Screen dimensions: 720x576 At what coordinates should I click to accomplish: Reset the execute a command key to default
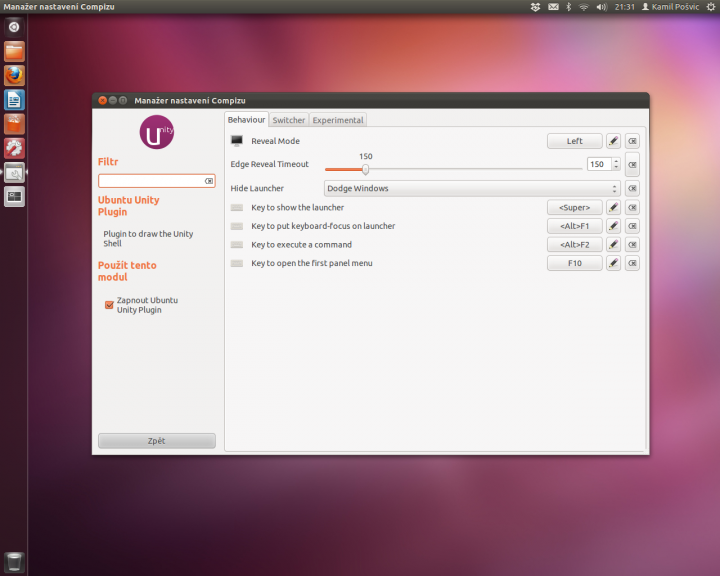click(632, 245)
